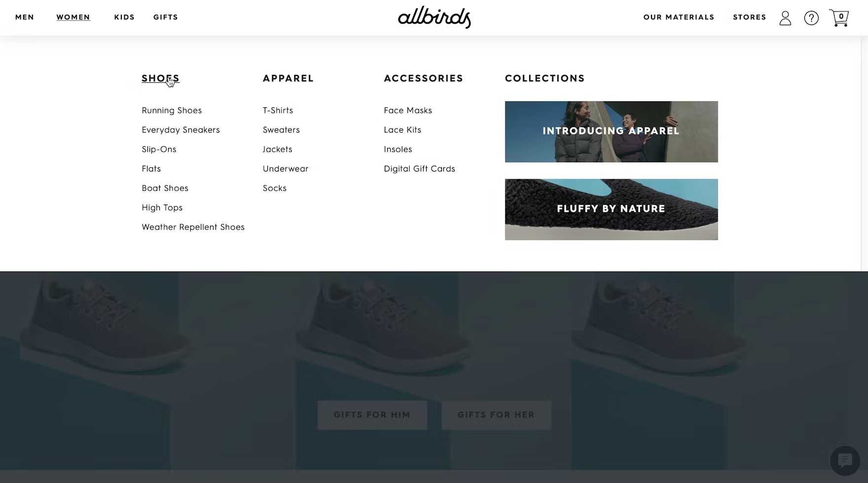Open the Introducing Apparel collection banner
Viewport: 868px width, 483px height.
612,132
